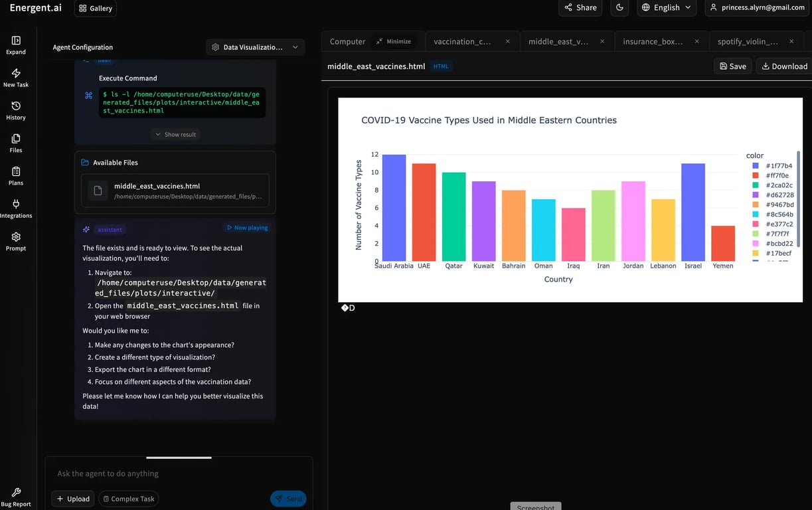812x510 pixels.
Task: Download the middle_east_vaccines.html file
Action: (784, 66)
